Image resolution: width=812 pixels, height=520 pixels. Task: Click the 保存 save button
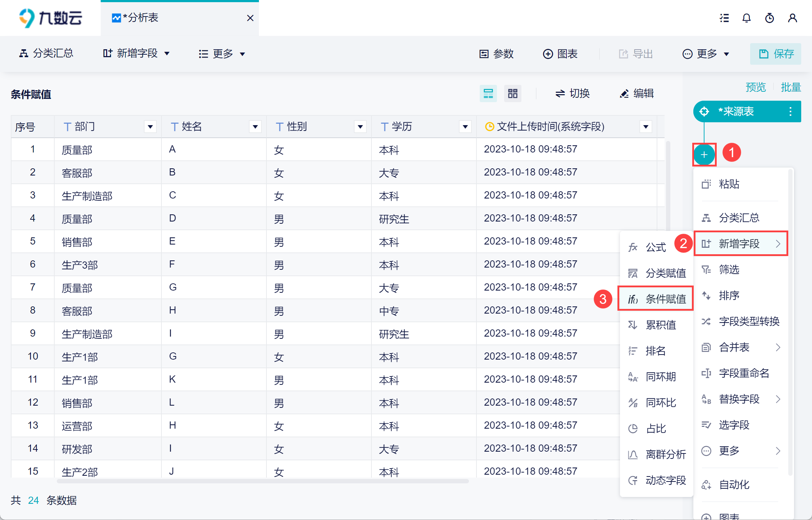click(776, 54)
